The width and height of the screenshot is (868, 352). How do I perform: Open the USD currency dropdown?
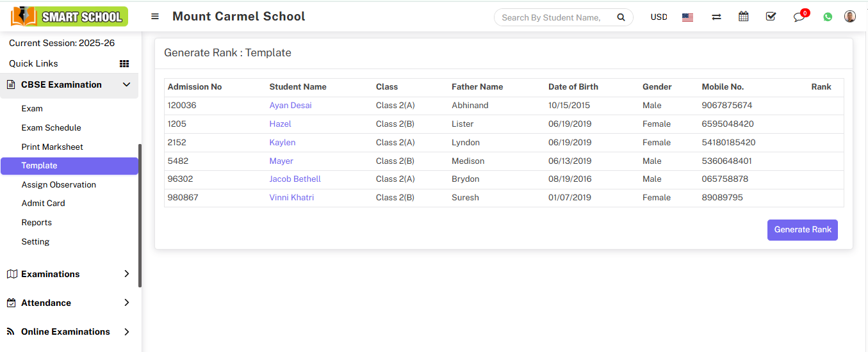click(659, 17)
